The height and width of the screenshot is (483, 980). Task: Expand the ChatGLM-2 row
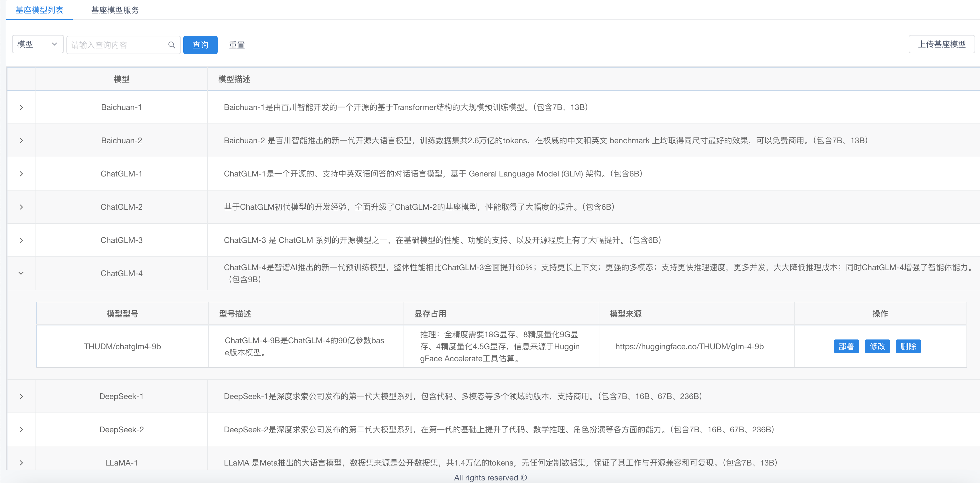click(21, 207)
